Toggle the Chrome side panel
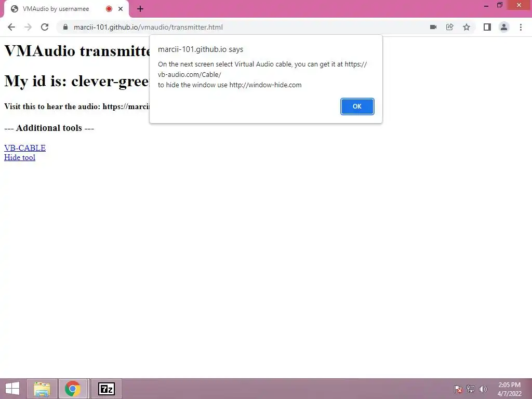The width and height of the screenshot is (532, 399). 487,27
